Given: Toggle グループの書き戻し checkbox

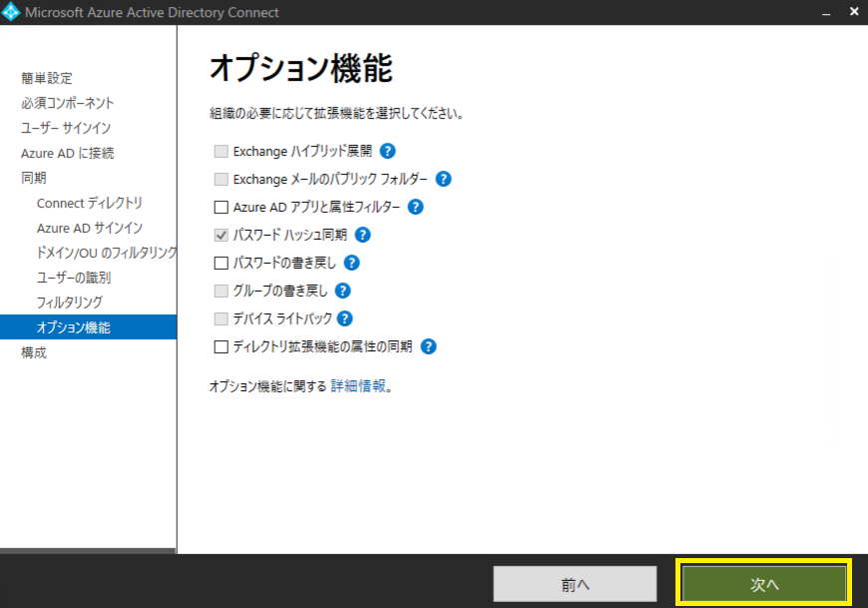Looking at the screenshot, I should click(x=220, y=291).
